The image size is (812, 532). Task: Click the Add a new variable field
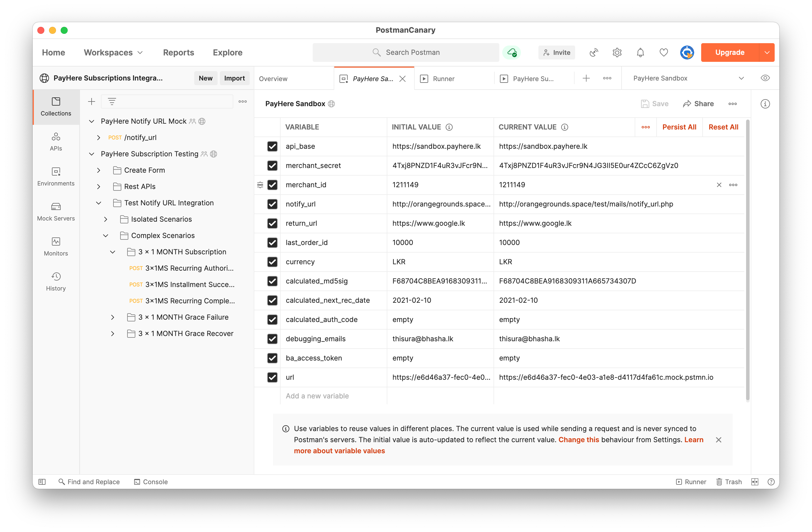(x=317, y=396)
